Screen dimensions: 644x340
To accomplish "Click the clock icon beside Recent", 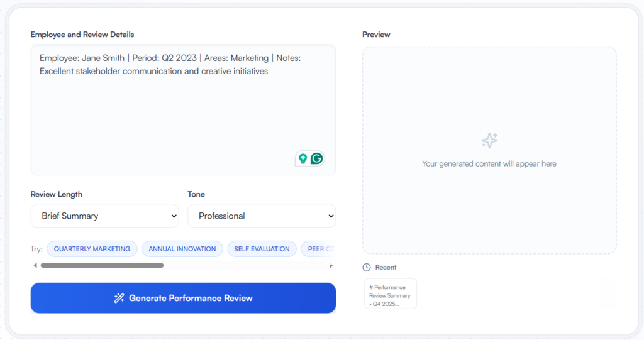I will coord(367,267).
